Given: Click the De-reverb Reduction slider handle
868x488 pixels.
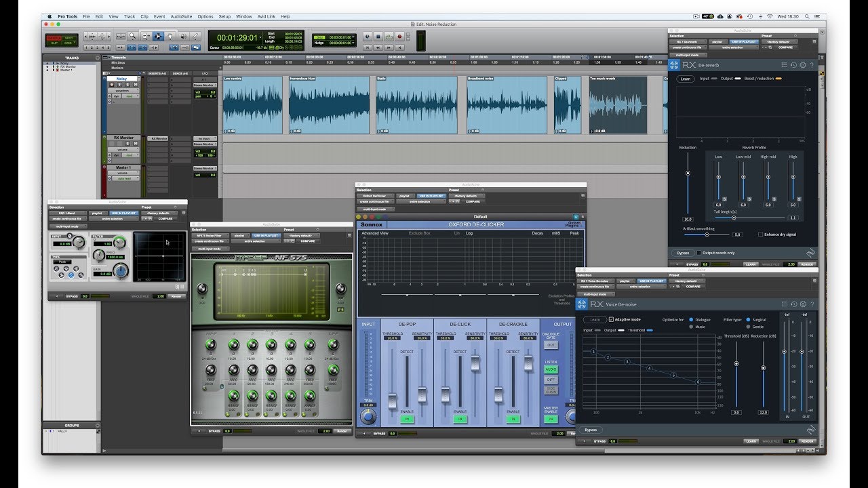Looking at the screenshot, I should pos(688,174).
